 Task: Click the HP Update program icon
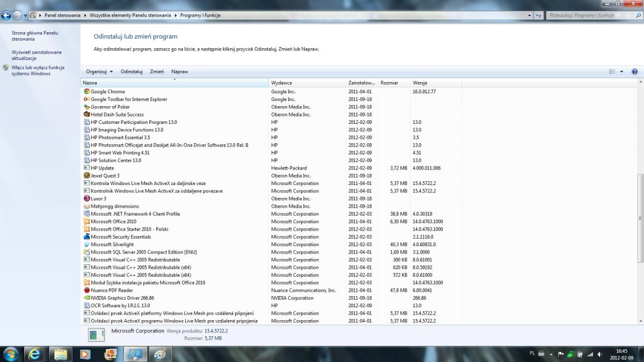click(x=86, y=168)
